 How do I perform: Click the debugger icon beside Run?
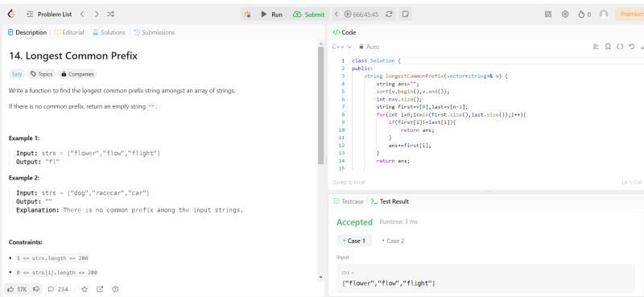click(x=247, y=14)
